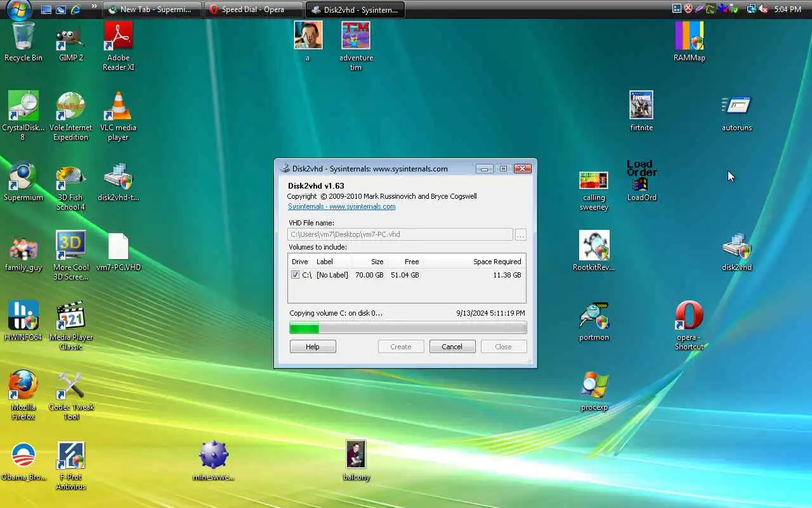Image resolution: width=812 pixels, height=508 pixels.
Task: Click the browse button beside VHD file name
Action: [520, 235]
